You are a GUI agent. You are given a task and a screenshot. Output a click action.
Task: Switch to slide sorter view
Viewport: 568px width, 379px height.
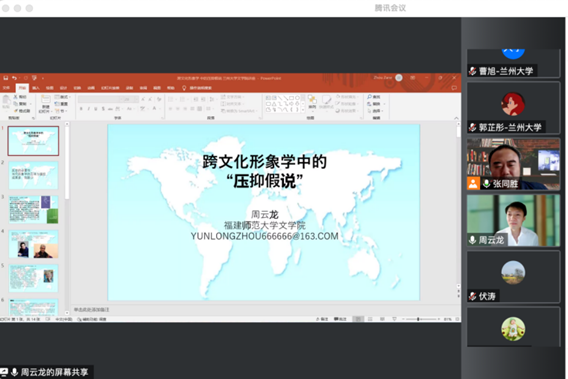[370, 319]
